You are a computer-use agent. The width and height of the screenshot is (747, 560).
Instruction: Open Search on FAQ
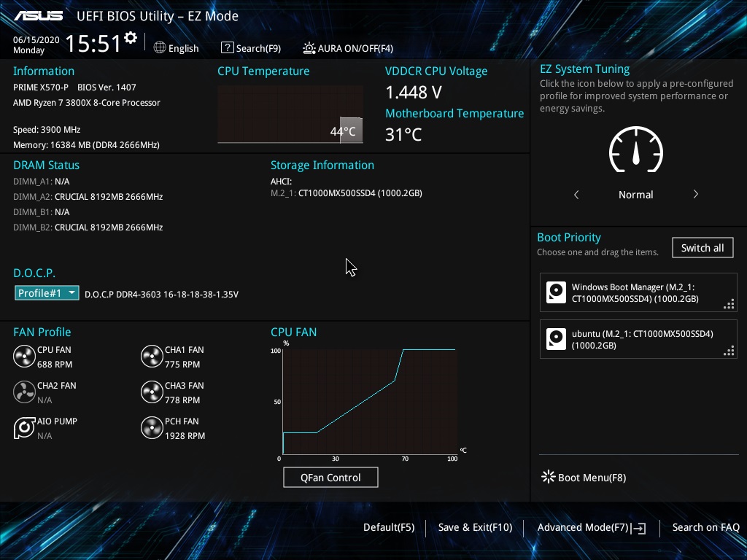point(705,527)
